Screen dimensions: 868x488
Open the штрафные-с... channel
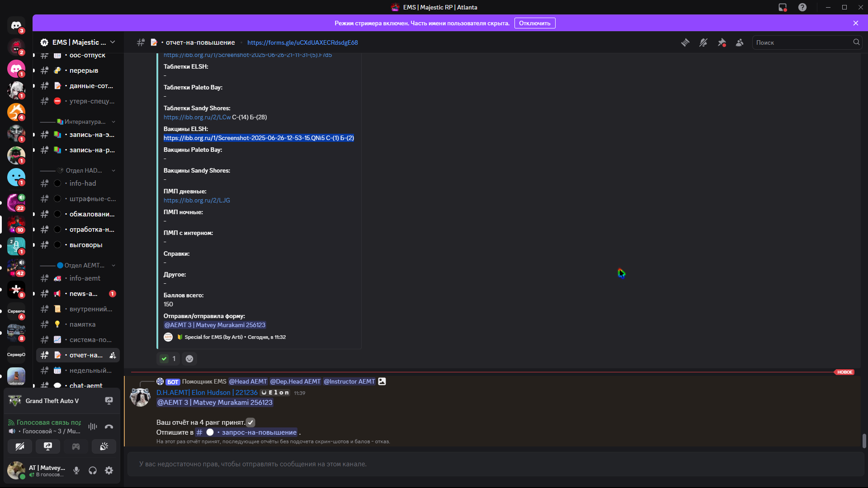point(78,199)
